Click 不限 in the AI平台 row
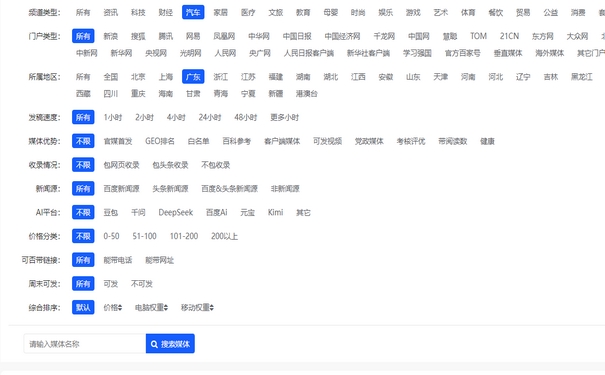This screenshot has height=375, width=605. 83,212
